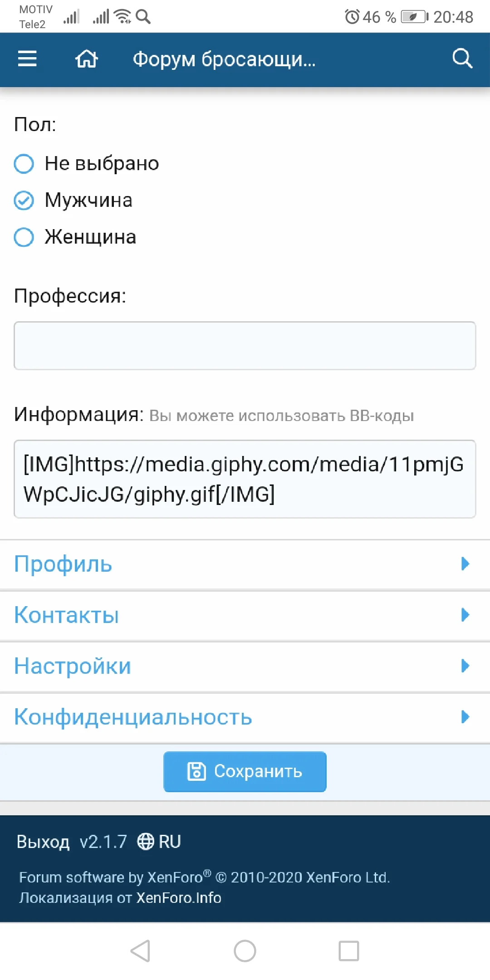
Task: Open the 'Настройки' menu item
Action: pyautogui.click(x=73, y=666)
